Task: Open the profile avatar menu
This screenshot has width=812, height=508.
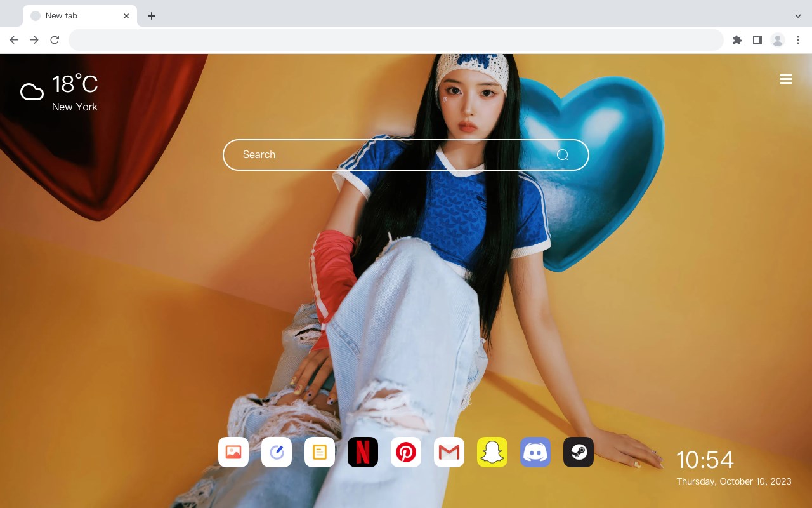Action: tap(777, 40)
